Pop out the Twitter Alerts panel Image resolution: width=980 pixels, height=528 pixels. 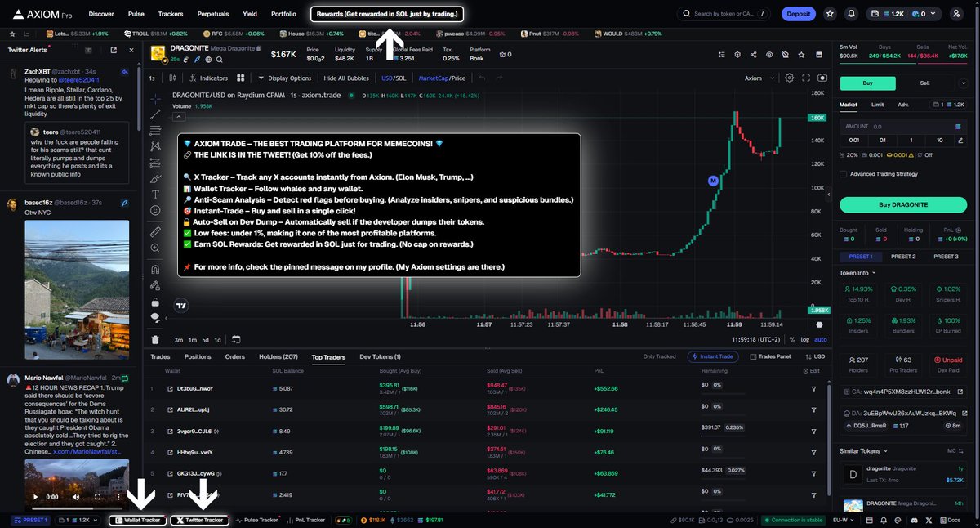pos(113,50)
